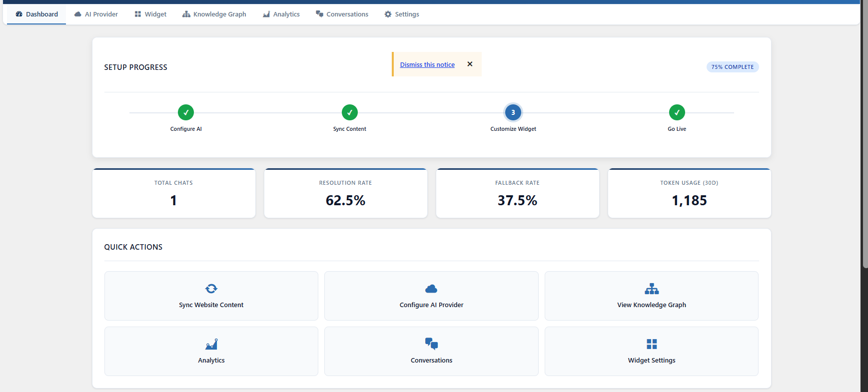Switch to the AI Provider tab
868x392 pixels.
point(96,14)
